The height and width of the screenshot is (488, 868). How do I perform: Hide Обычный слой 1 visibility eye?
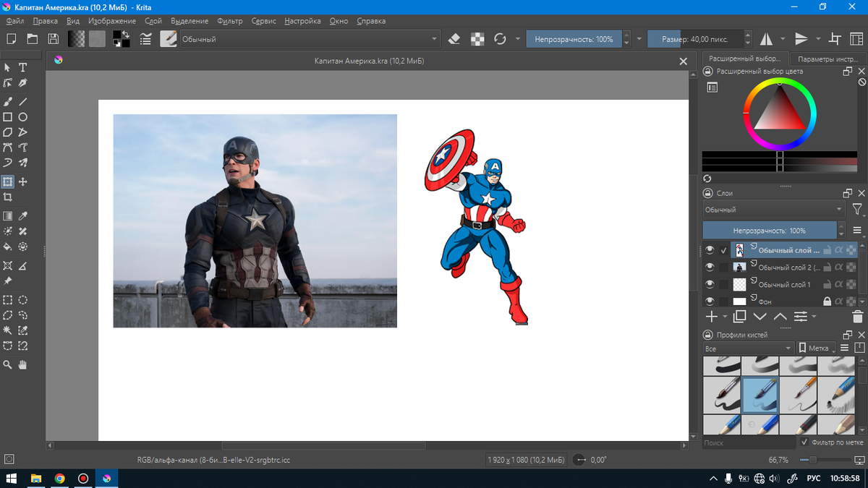[x=710, y=285]
